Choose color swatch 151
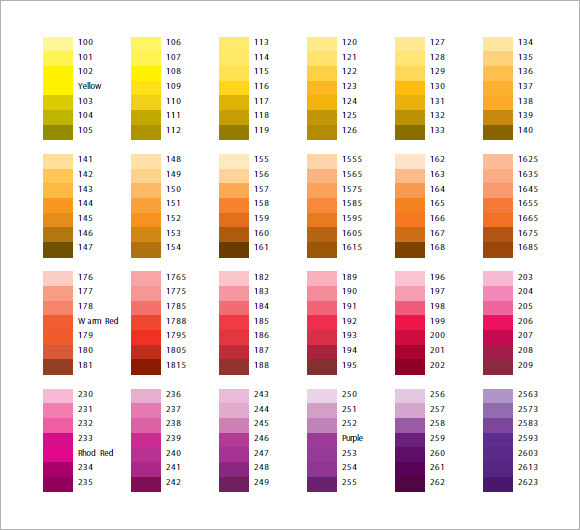Image resolution: width=580 pixels, height=530 pixels. [x=146, y=205]
